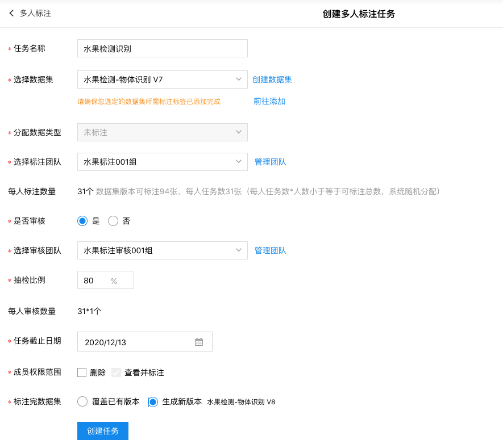Viewport: 503px width, 448px height.
Task: Open the 选择数据集 dropdown
Action: tap(162, 79)
